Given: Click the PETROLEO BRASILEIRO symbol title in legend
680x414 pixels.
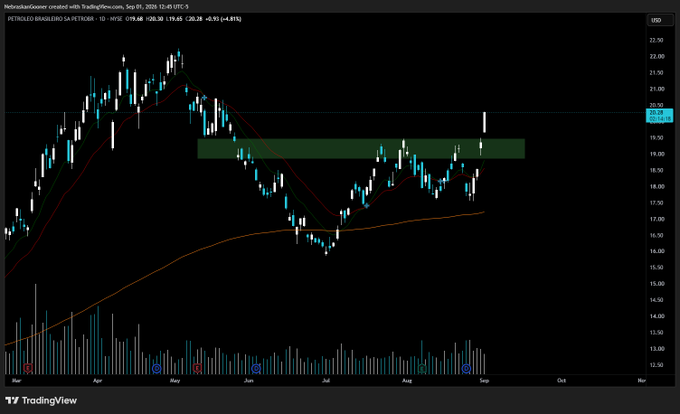Looking at the screenshot, I should (50, 19).
